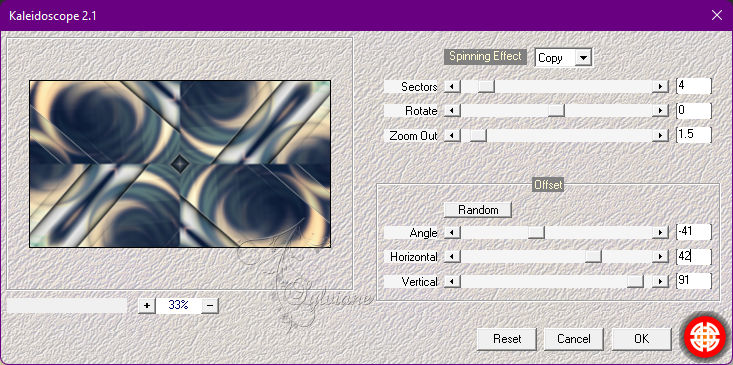Cancel the Kaleidoscope dialog
The height and width of the screenshot is (365, 733).
click(574, 338)
